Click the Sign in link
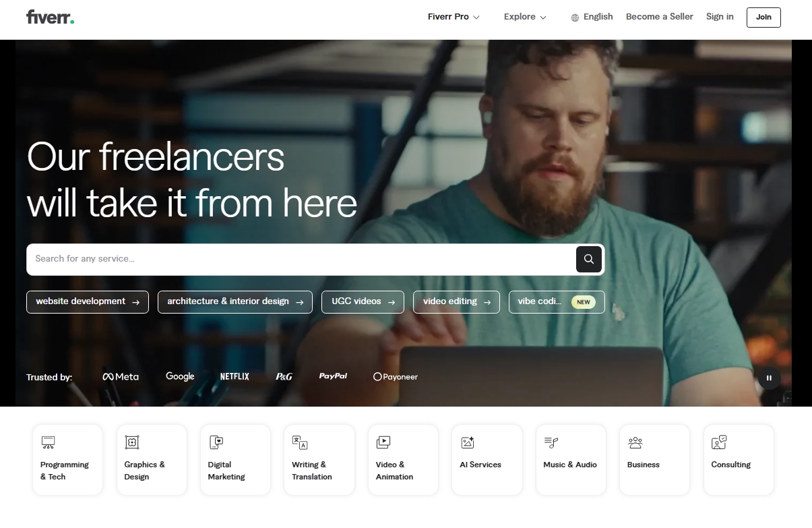812x528 pixels. pyautogui.click(x=720, y=17)
